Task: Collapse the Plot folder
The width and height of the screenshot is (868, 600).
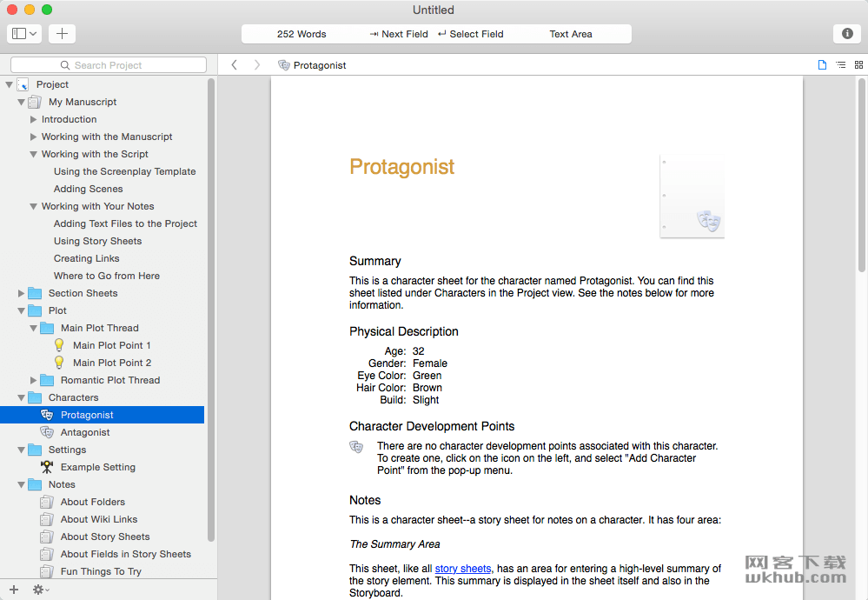Action: [21, 310]
